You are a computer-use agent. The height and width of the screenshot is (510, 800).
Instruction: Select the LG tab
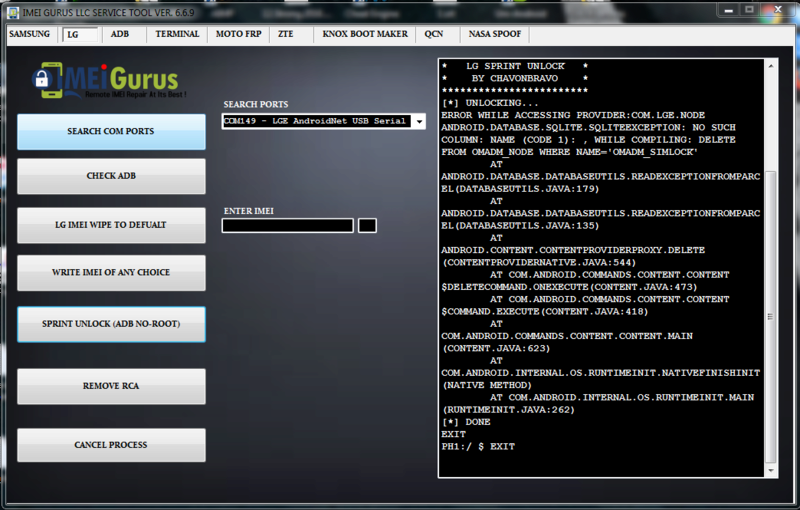pos(80,34)
